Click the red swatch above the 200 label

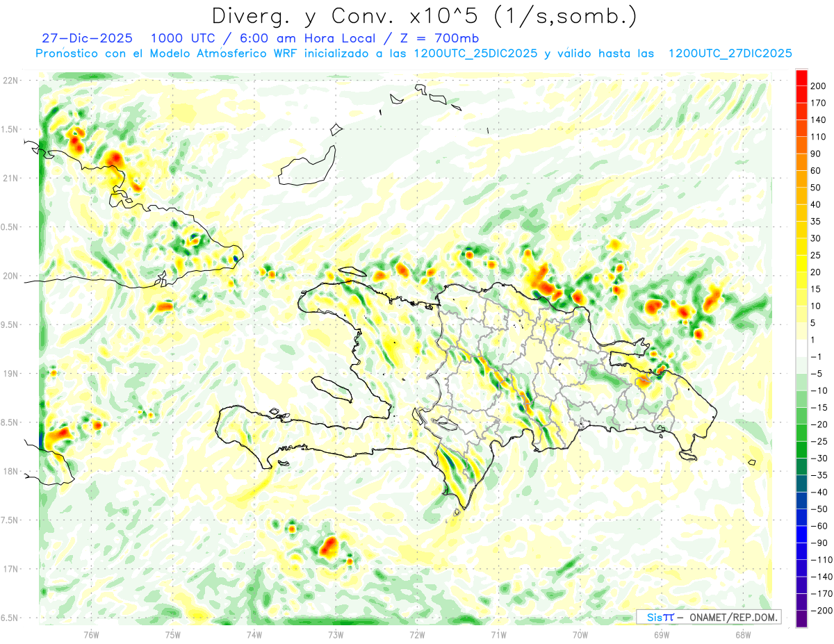(802, 78)
